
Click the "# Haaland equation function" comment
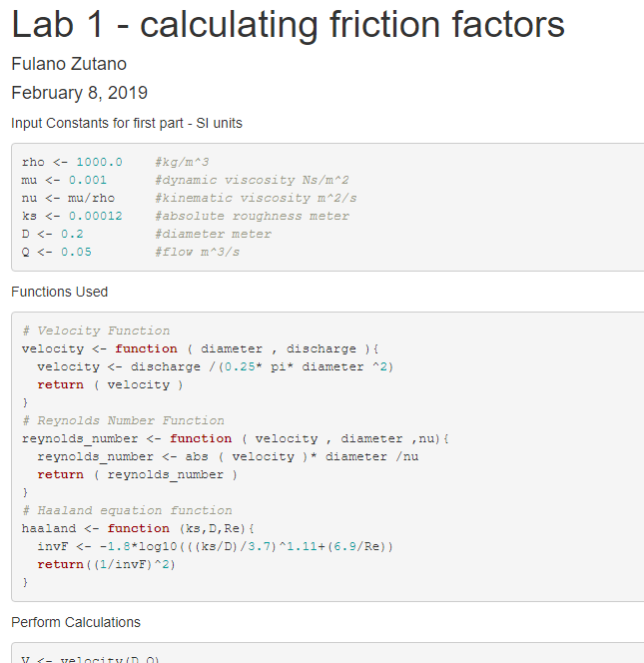click(x=127, y=510)
